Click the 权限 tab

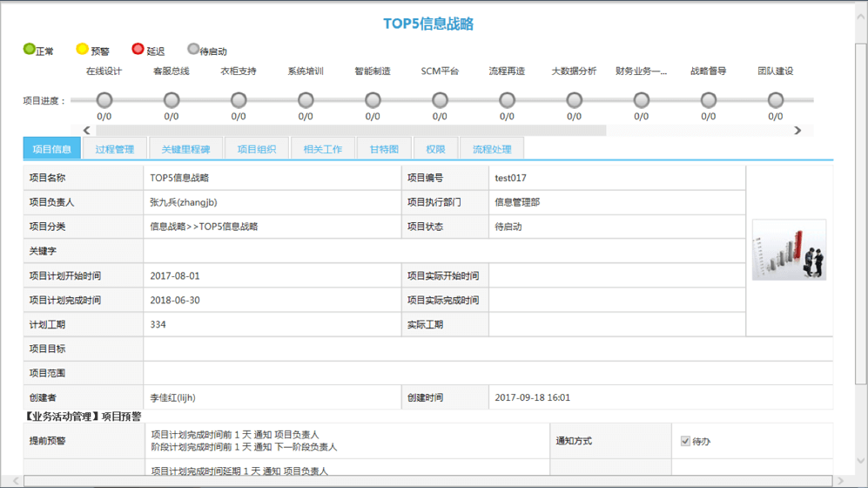tap(436, 149)
